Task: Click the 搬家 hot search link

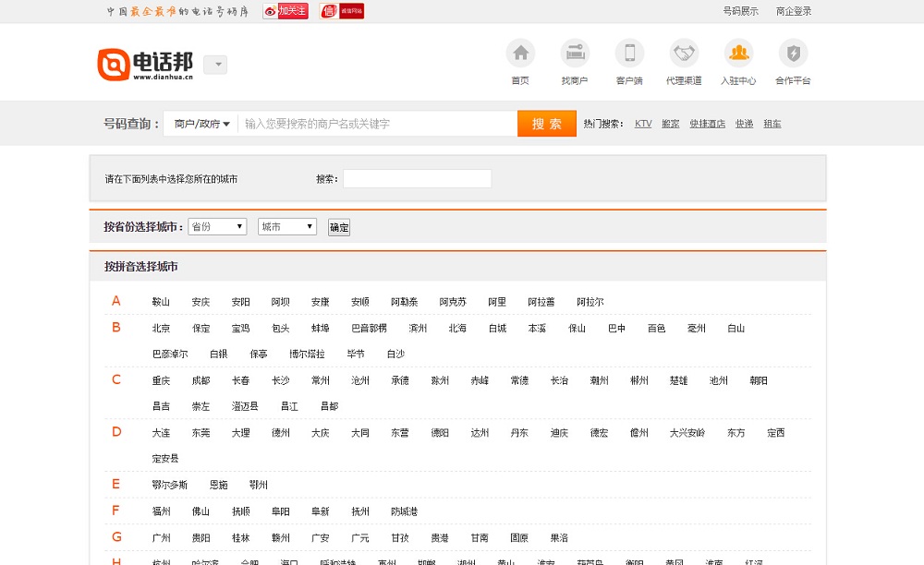Action: pyautogui.click(x=671, y=124)
